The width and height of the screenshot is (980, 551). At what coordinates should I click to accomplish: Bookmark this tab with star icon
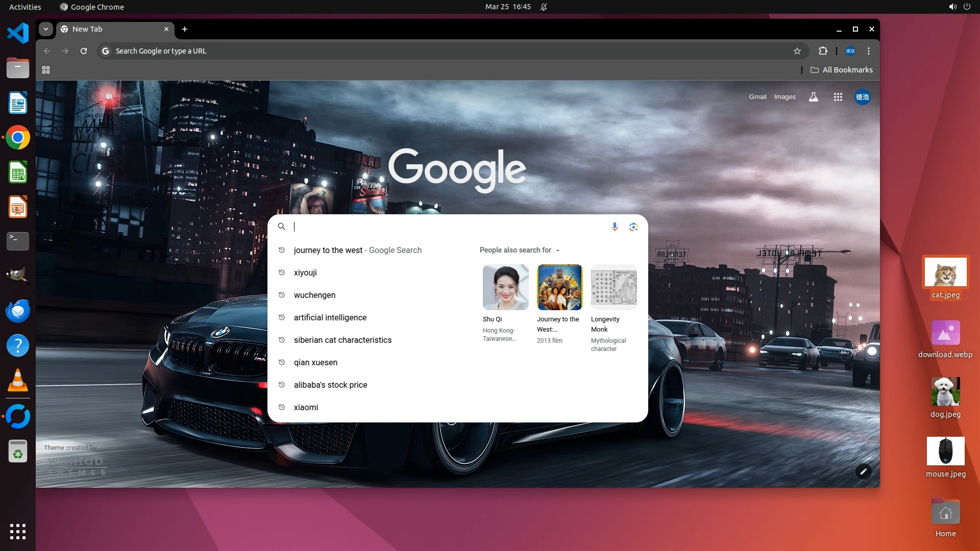click(x=797, y=51)
